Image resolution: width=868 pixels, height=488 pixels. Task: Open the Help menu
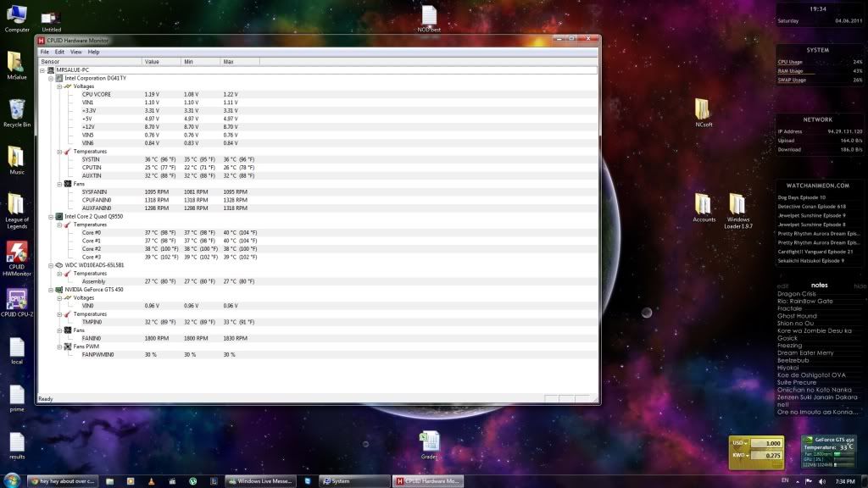(x=93, y=52)
